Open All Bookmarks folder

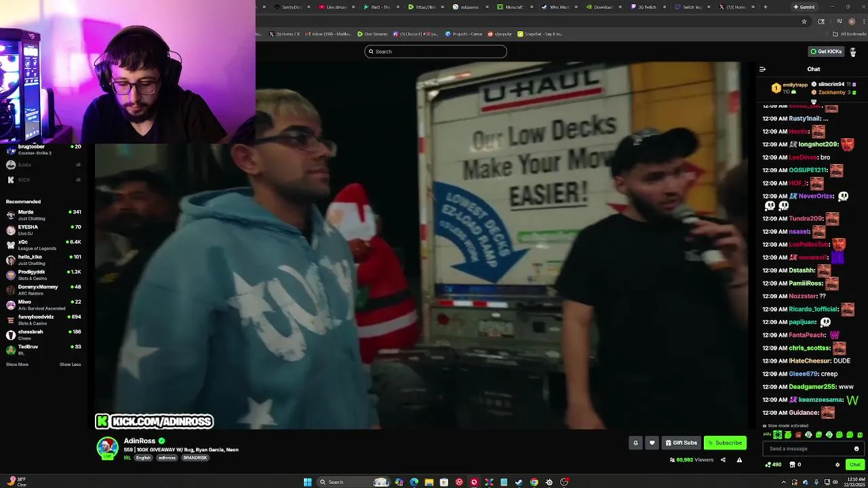click(850, 34)
